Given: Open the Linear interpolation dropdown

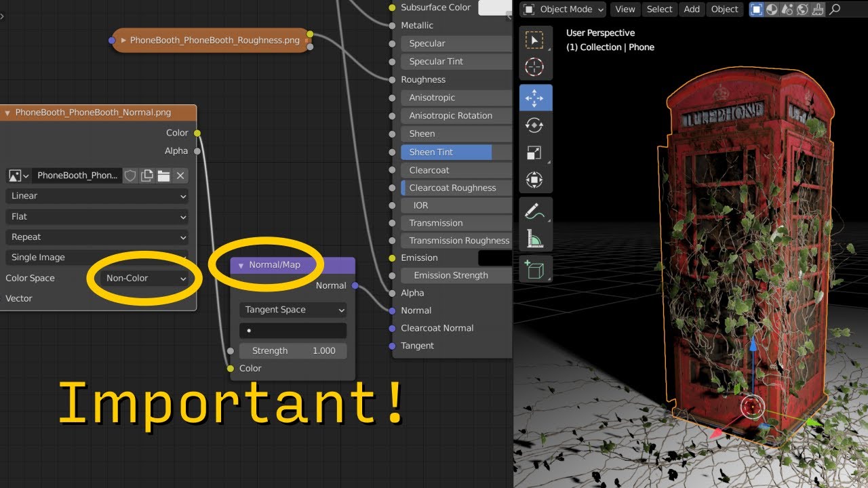Looking at the screenshot, I should click(97, 196).
